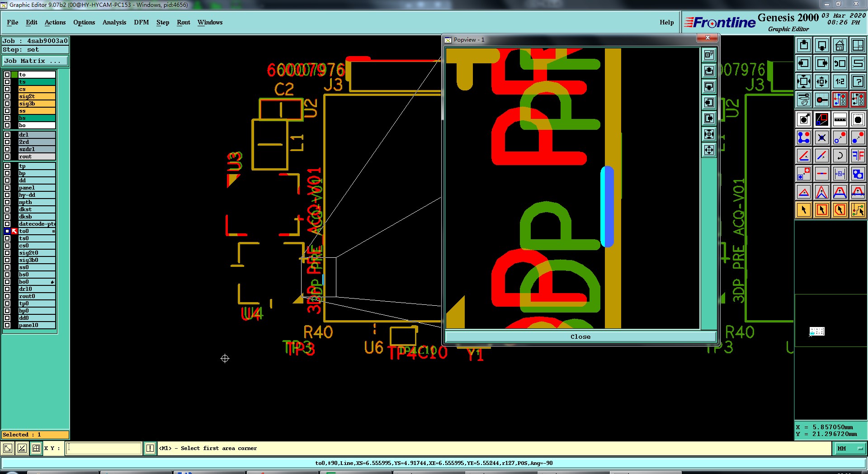Select layer row sig3b0

37,260
